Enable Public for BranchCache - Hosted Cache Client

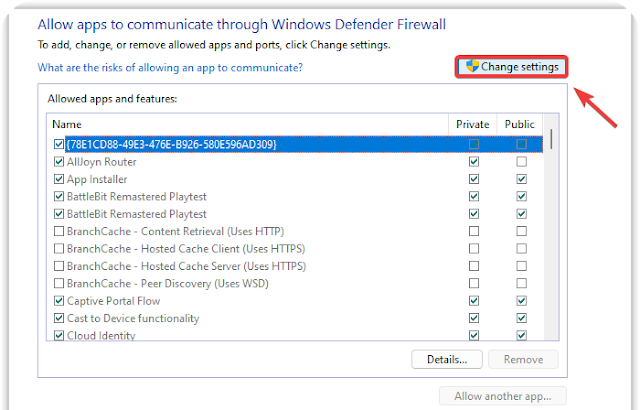click(521, 248)
